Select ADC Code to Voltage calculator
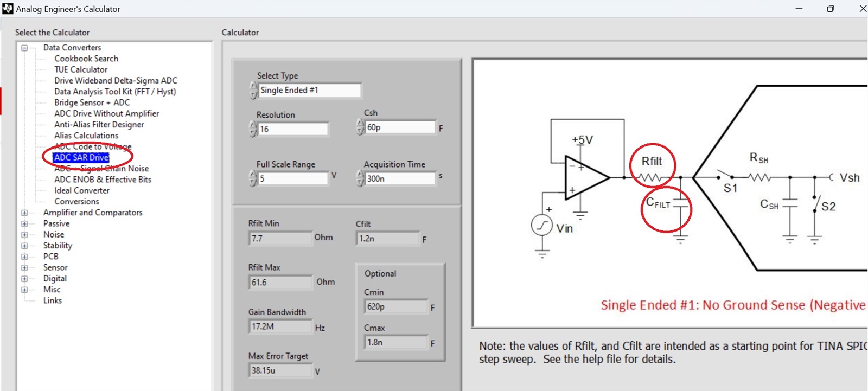 (x=93, y=146)
